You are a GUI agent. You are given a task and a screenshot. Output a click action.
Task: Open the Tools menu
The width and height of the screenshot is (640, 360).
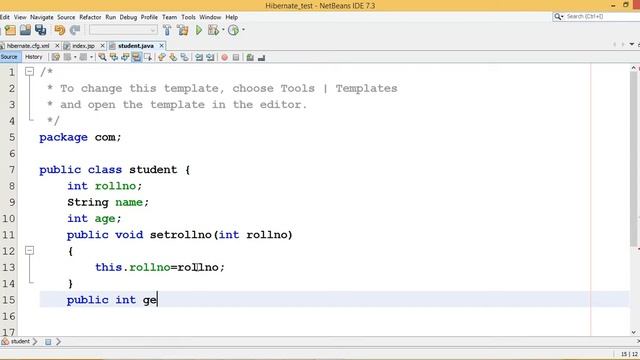coord(188,17)
